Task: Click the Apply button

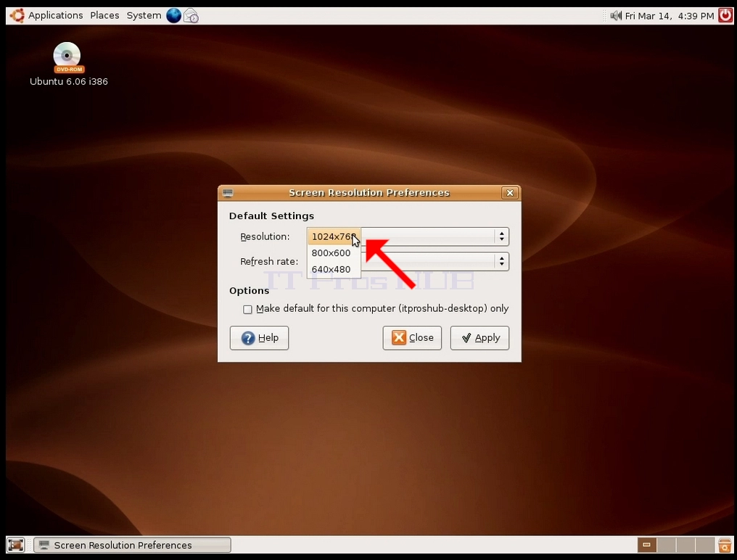Action: (x=479, y=337)
